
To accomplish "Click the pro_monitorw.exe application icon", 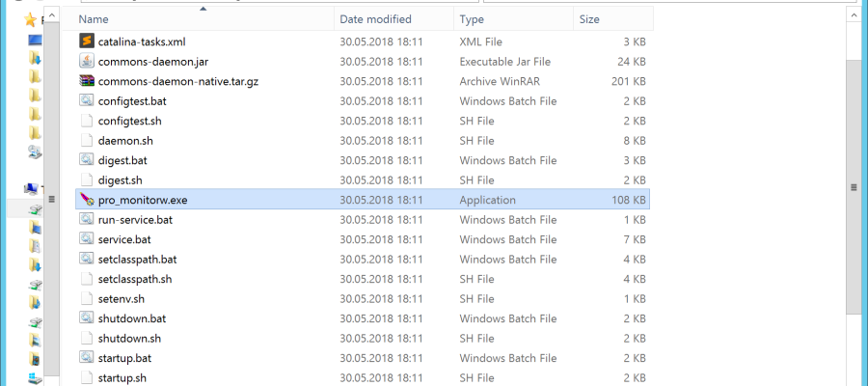I will (x=87, y=200).
